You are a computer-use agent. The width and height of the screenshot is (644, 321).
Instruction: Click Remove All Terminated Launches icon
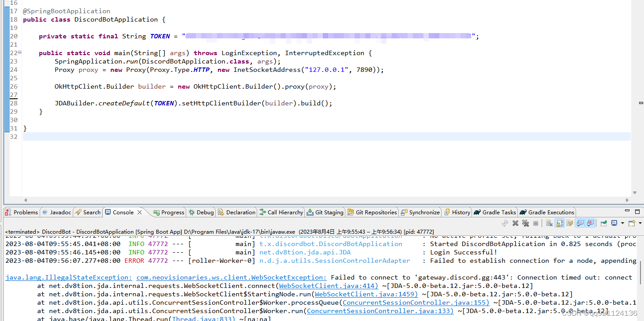pyautogui.click(x=526, y=223)
